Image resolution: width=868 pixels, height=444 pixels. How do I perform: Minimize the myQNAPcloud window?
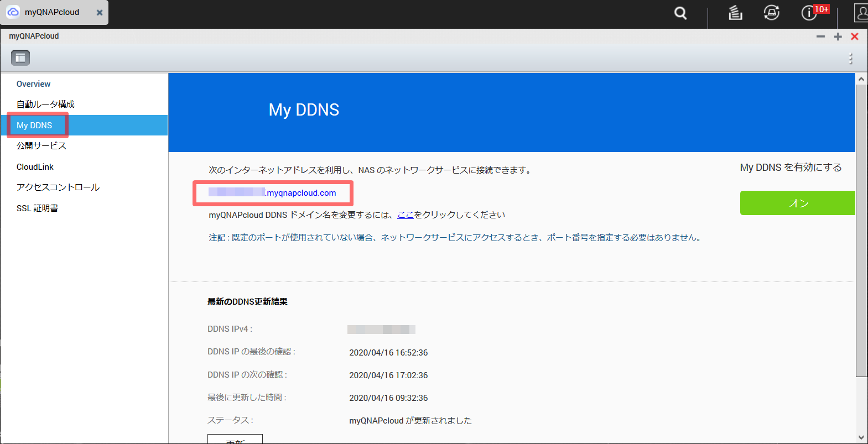[820, 36]
